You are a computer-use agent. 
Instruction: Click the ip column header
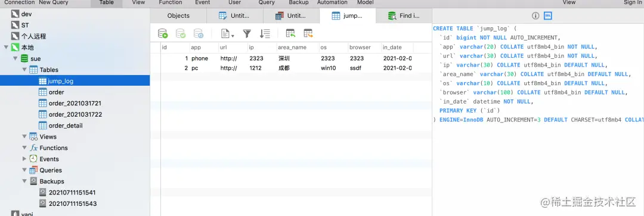point(262,47)
